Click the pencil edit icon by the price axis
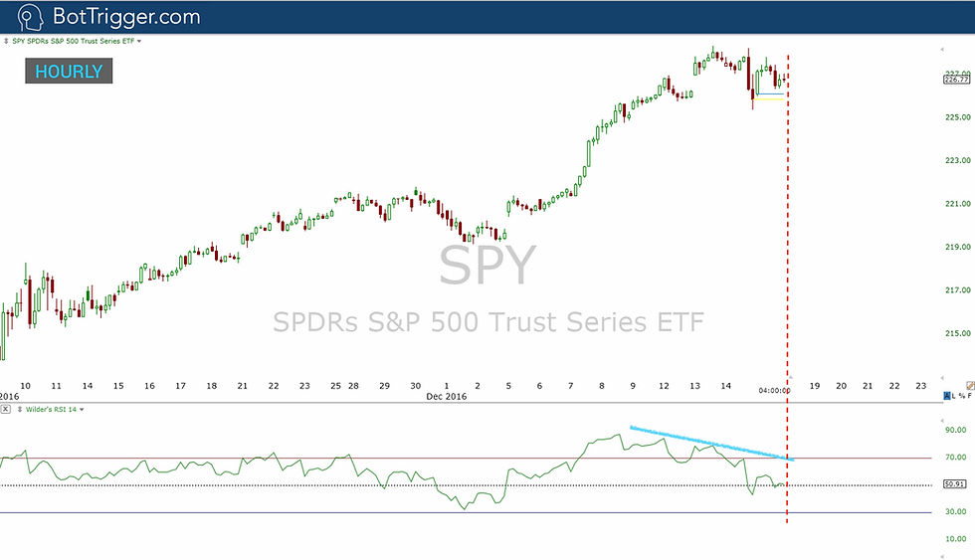Viewport: 975px width, 560px height. click(x=971, y=386)
